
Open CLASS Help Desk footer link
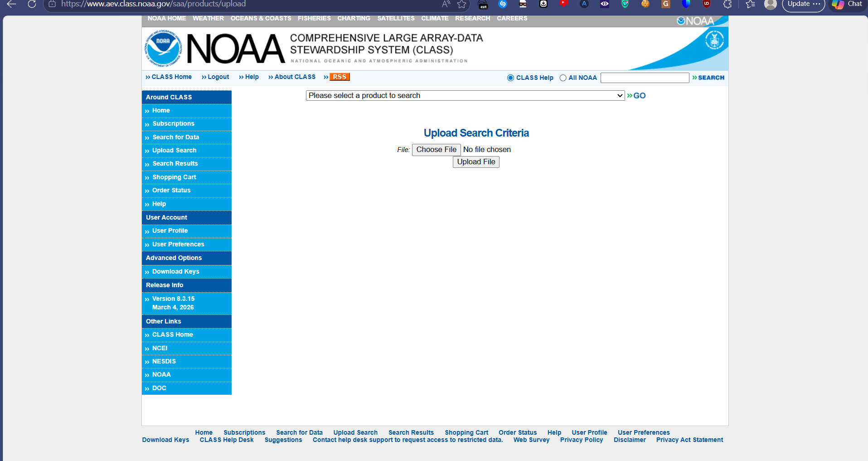click(x=227, y=440)
